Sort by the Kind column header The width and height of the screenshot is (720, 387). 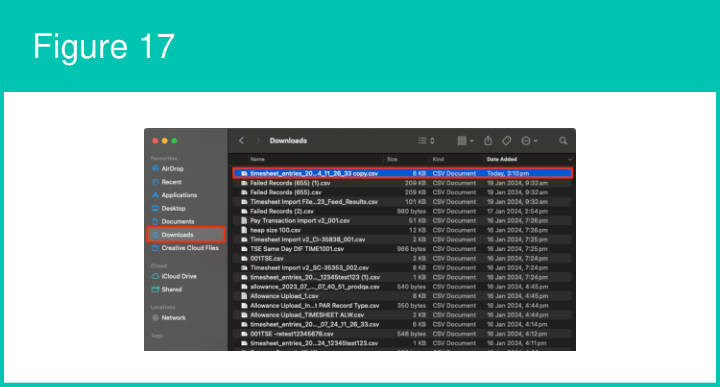point(438,159)
